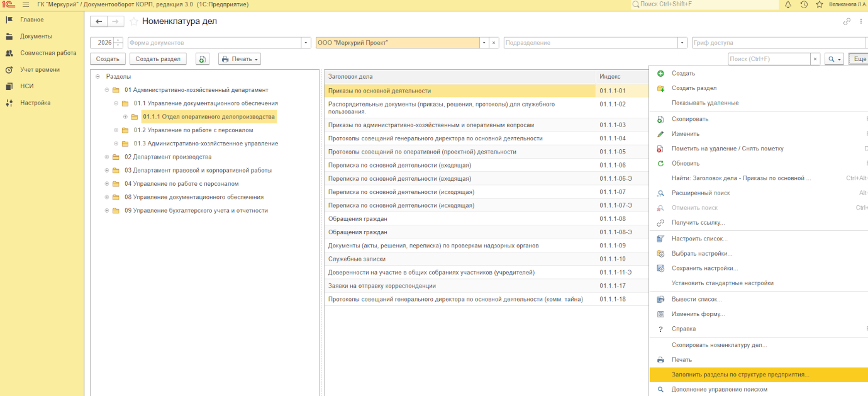Open the main hamburger menu
868x396 pixels.
[x=26, y=4]
